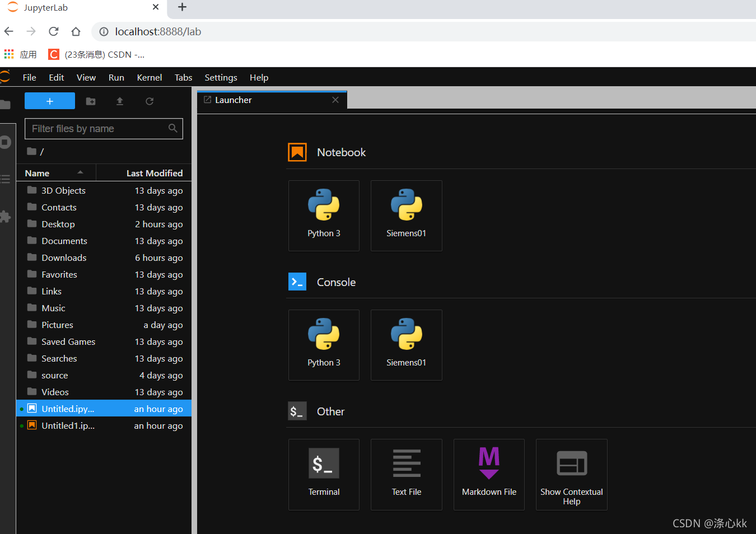Click the browser reload button
Viewport: 756px width, 534px height.
[x=54, y=31]
